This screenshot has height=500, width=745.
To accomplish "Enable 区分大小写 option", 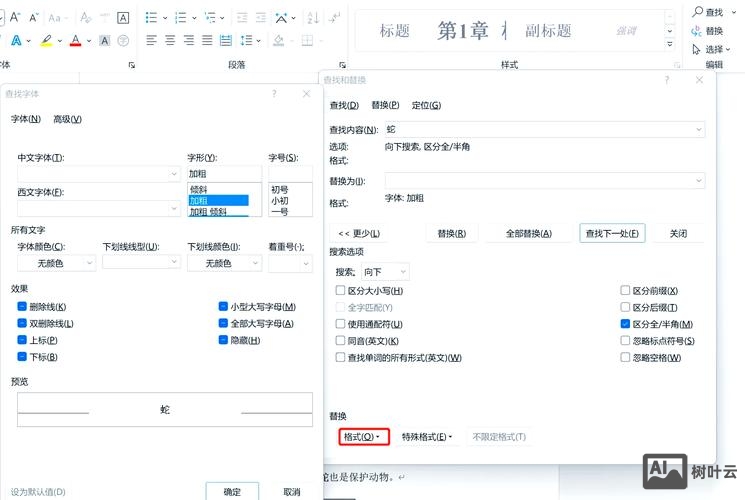I will point(340,290).
